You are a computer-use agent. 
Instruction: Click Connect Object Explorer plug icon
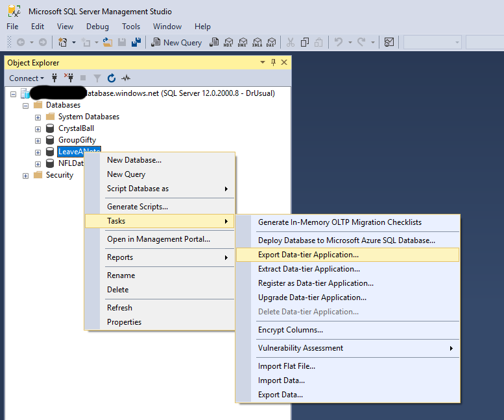point(54,78)
